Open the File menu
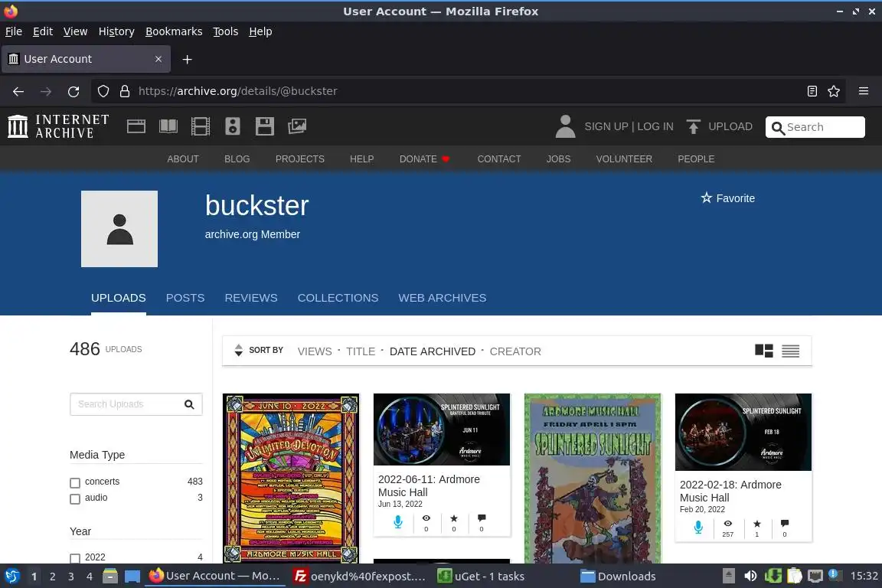The height and width of the screenshot is (588, 882). (14, 31)
